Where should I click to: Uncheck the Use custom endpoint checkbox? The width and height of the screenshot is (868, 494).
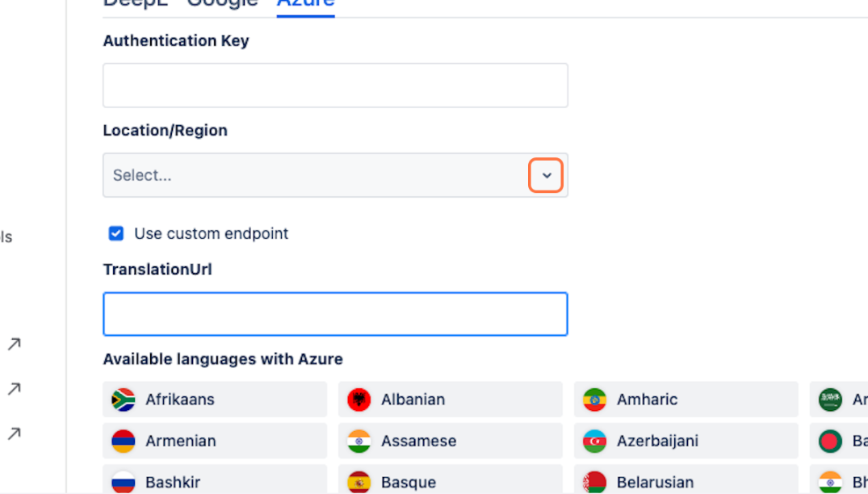point(116,233)
